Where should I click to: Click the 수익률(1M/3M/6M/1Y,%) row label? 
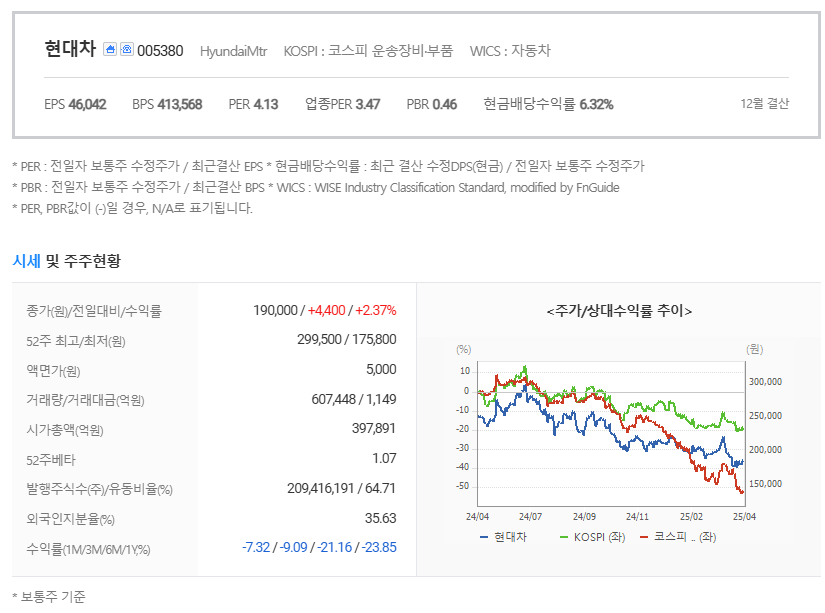[88, 550]
